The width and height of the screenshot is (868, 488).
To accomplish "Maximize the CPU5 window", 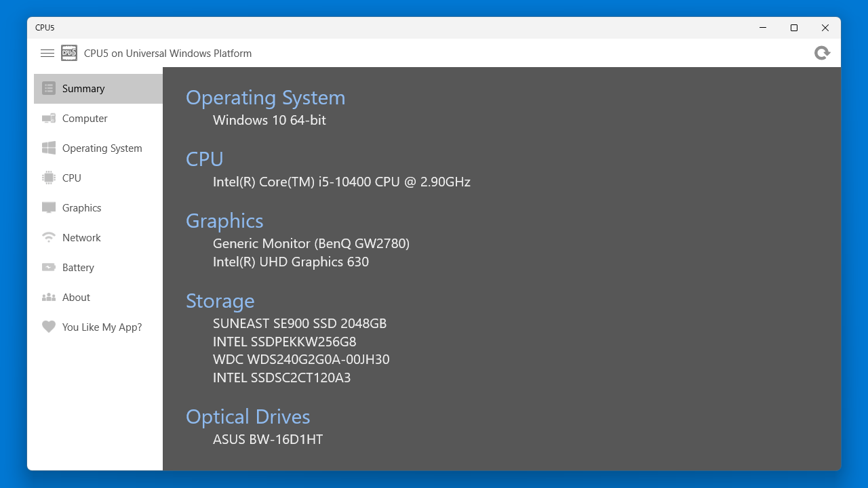I will 794,28.
